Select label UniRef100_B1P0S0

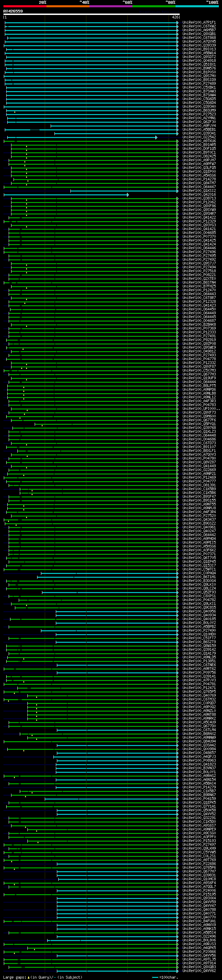(199, 72)
